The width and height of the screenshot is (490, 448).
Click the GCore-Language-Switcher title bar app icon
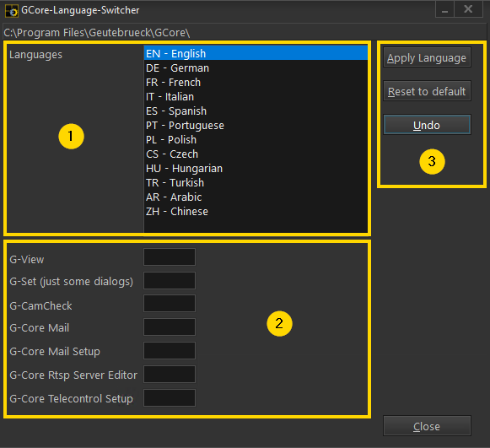12,10
